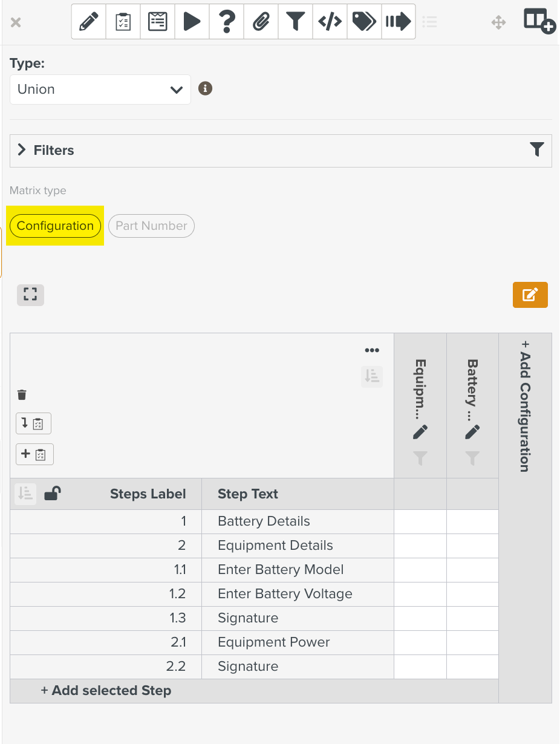Click the paperclip attachment toolbar icon
This screenshot has width=560, height=744.
(x=261, y=22)
